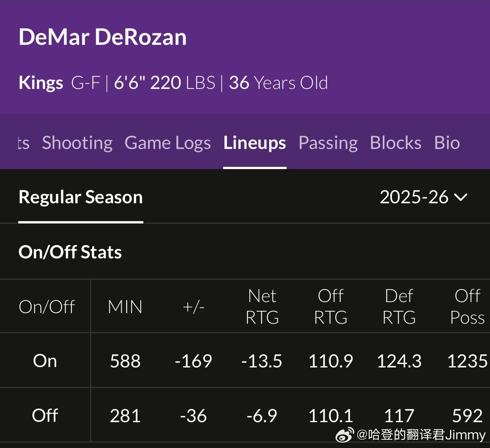This screenshot has height=448, width=490.
Task: Switch to the Shooting tab
Action: pos(77,143)
